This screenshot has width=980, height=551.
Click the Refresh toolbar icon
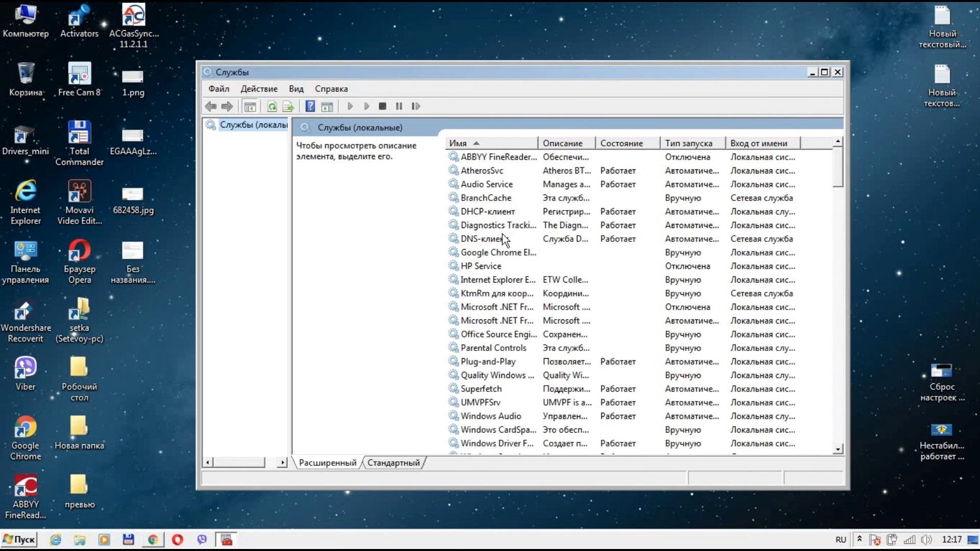[272, 106]
